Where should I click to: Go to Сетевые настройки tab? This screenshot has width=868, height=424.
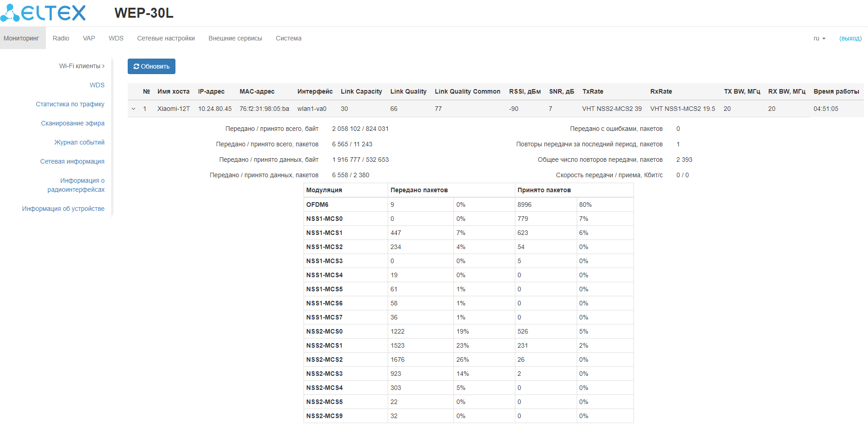(166, 39)
